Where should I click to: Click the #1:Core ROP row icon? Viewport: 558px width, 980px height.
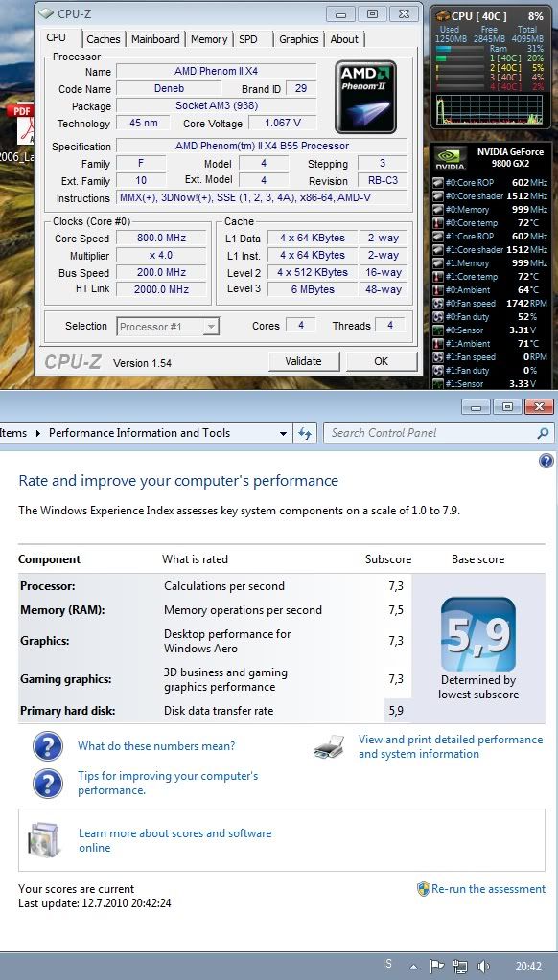[438, 237]
